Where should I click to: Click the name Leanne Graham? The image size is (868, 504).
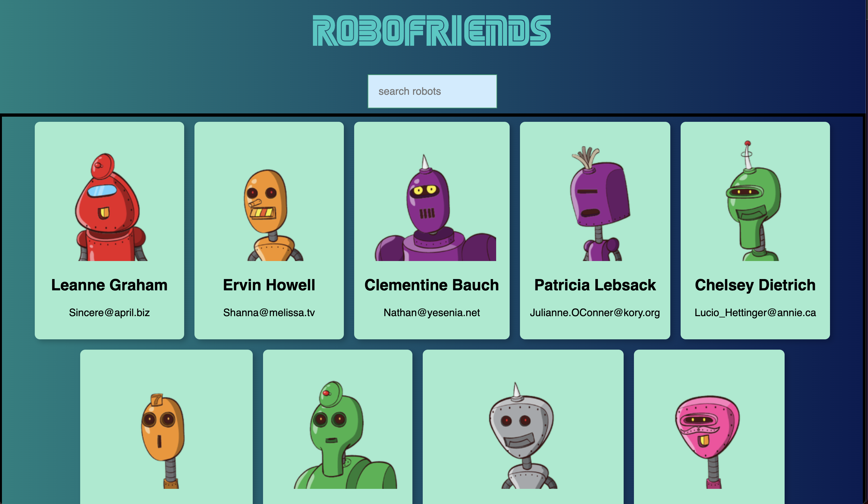pos(109,285)
